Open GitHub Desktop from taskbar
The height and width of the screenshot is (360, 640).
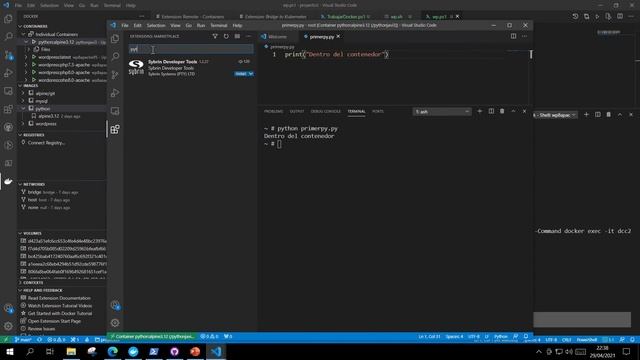click(175, 351)
